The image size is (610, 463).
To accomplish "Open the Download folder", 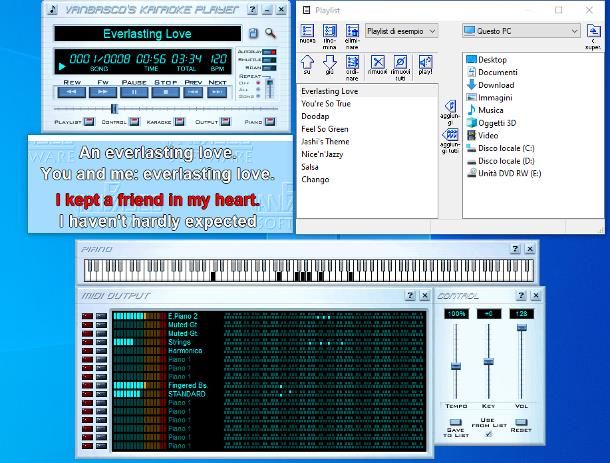I will [x=490, y=85].
